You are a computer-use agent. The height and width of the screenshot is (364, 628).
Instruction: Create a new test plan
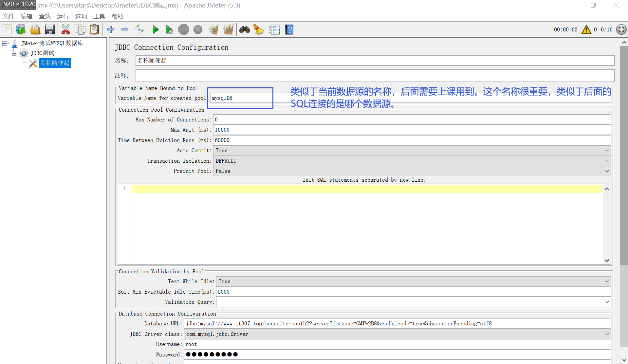(7, 29)
